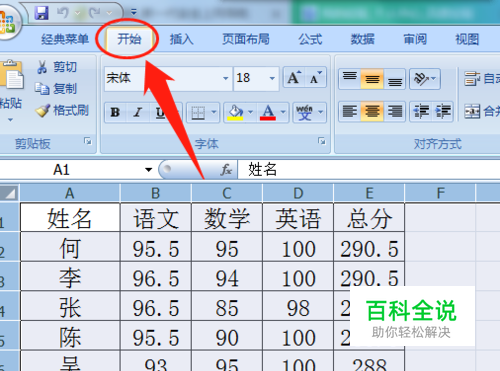Select the cell with name 陈
The height and width of the screenshot is (371, 500).
(70, 336)
